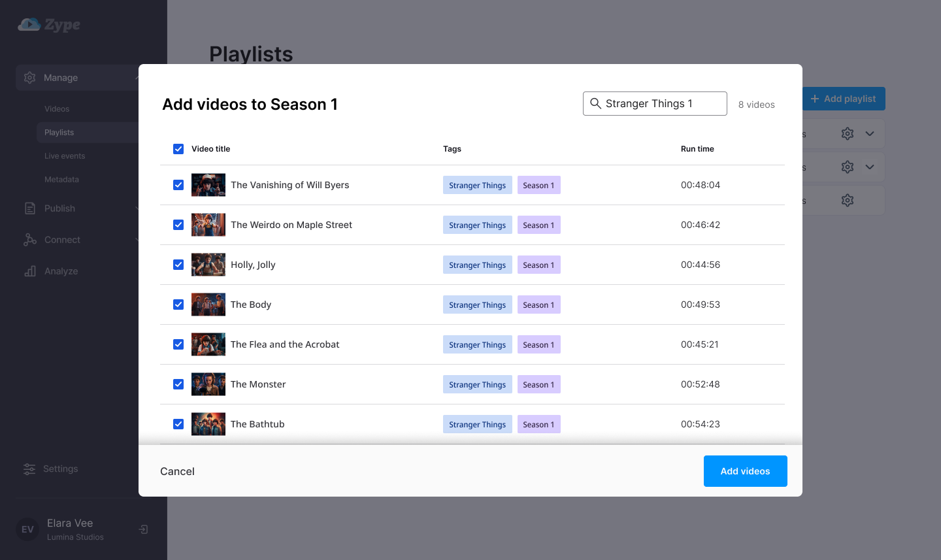
Task: Click the Holly, Jolly thumbnail
Action: point(208,265)
